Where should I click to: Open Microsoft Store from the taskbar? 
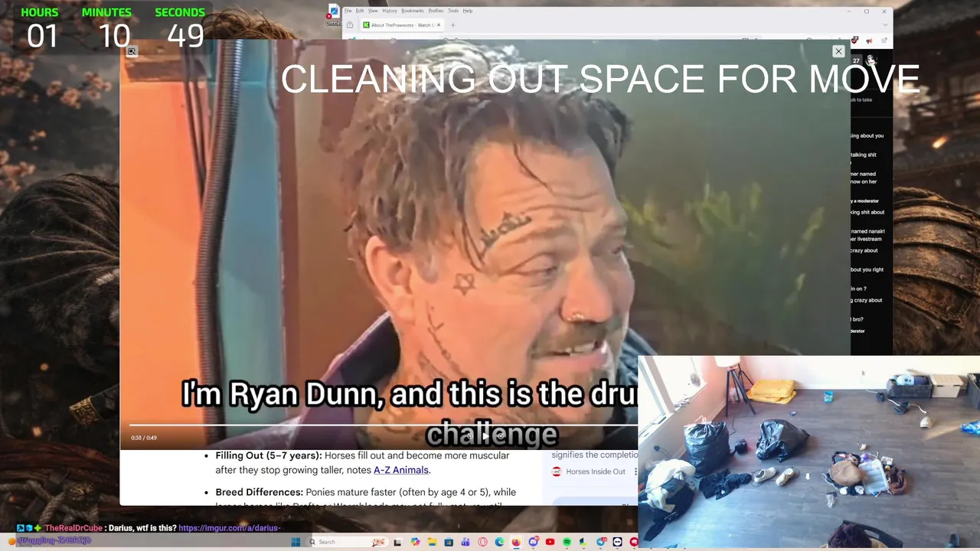pyautogui.click(x=449, y=542)
